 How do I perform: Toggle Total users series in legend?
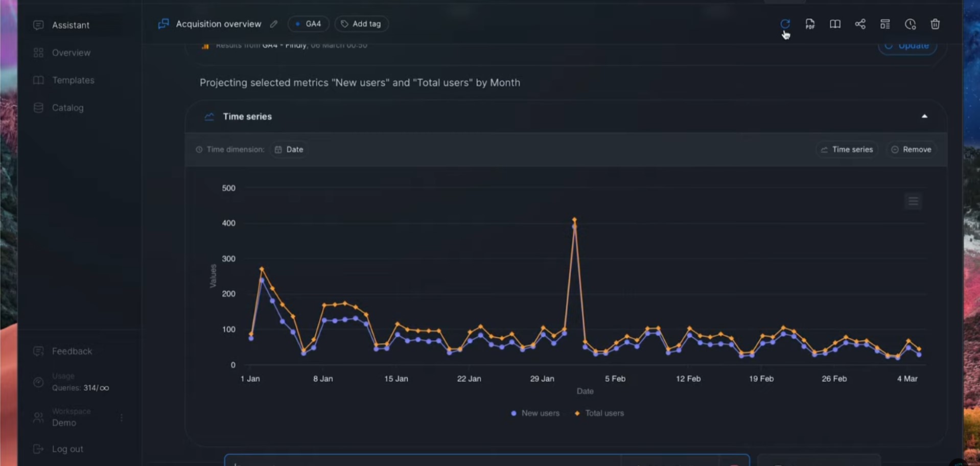click(x=599, y=413)
